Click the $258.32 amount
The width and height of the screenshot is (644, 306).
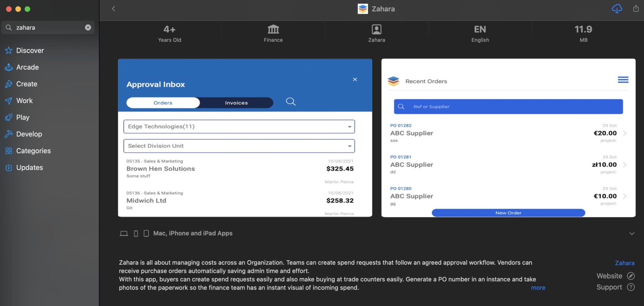tap(340, 201)
